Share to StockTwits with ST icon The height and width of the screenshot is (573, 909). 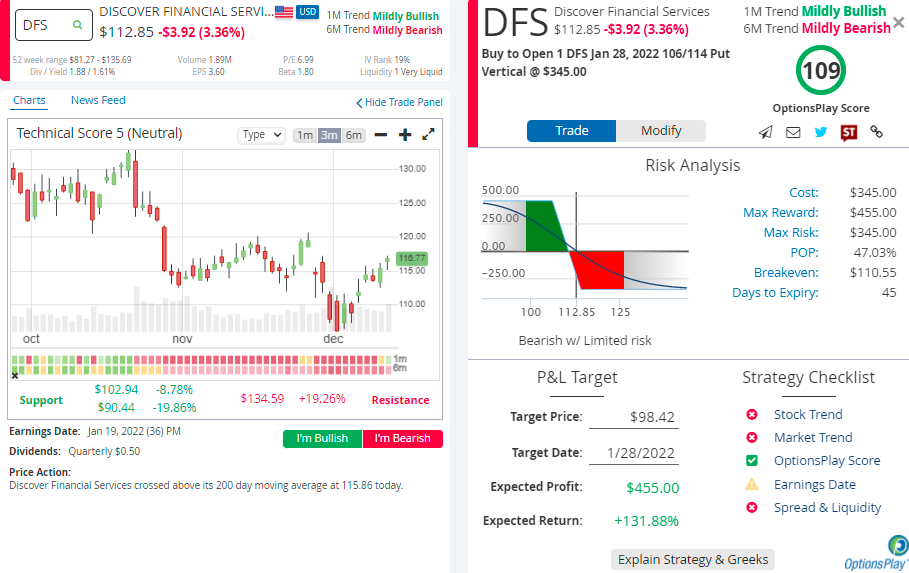tap(849, 133)
